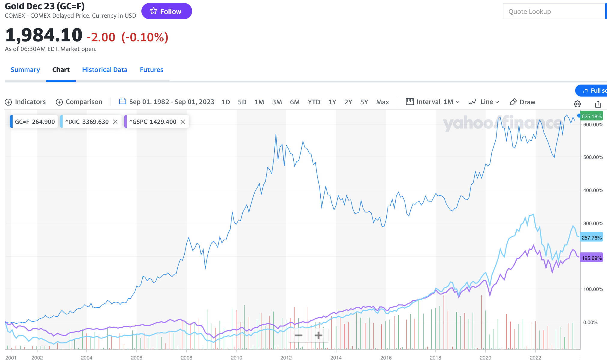Zoom in with the plus button
This screenshot has height=364, width=607.
click(319, 335)
